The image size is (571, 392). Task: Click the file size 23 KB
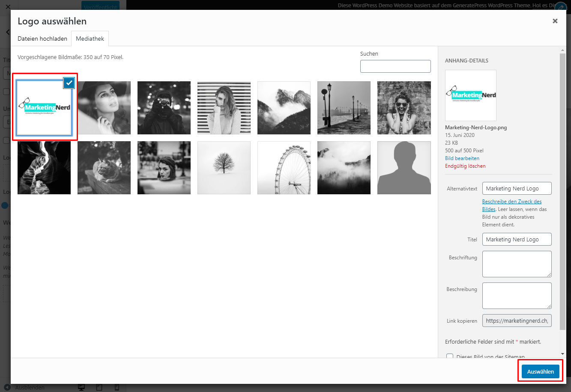pyautogui.click(x=452, y=143)
